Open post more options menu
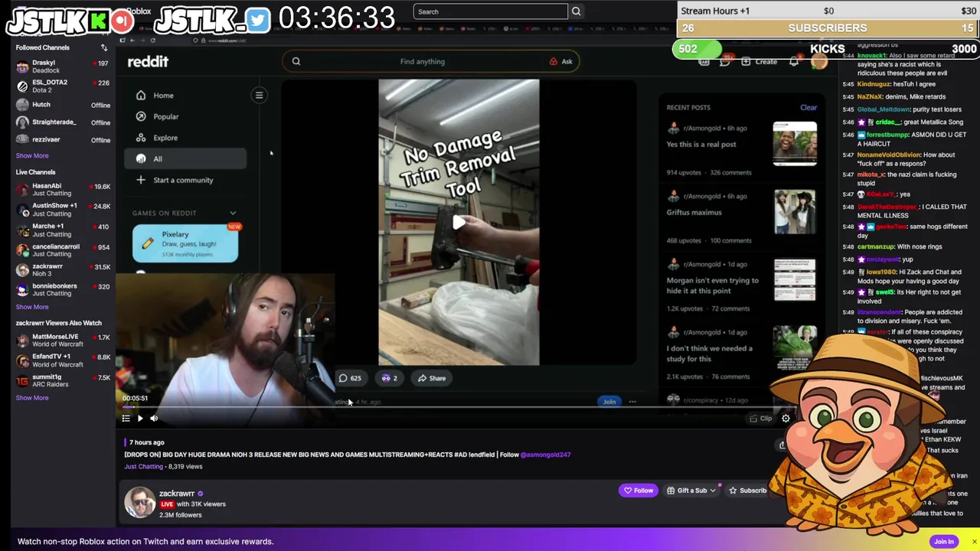This screenshot has height=551, width=980. click(x=632, y=402)
